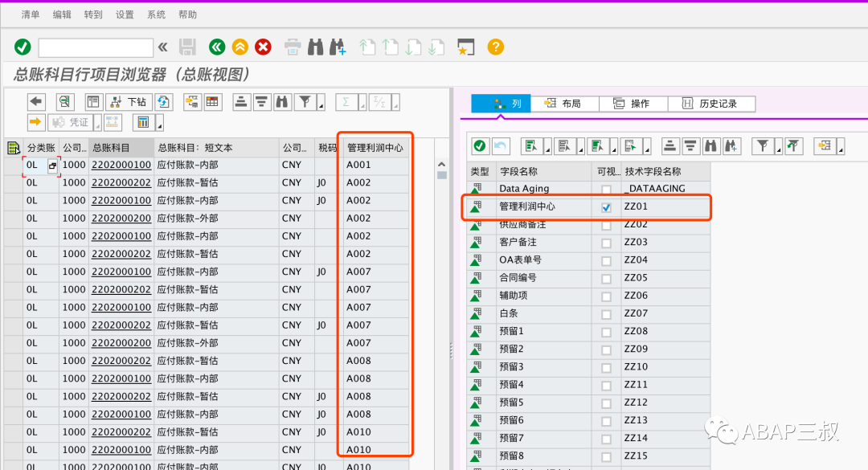Screen dimensions: 868x470
Task: Click the undo arrow icon in column panel
Action: click(x=500, y=146)
